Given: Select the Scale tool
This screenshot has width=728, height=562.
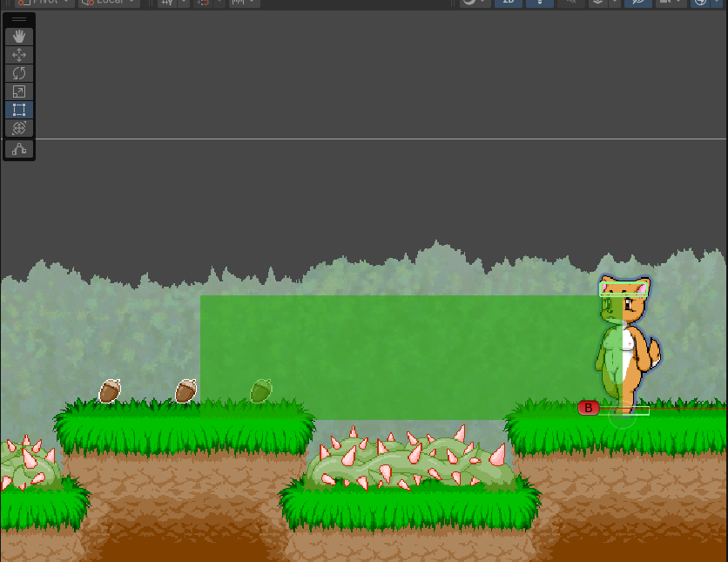Looking at the screenshot, I should click(x=19, y=91).
